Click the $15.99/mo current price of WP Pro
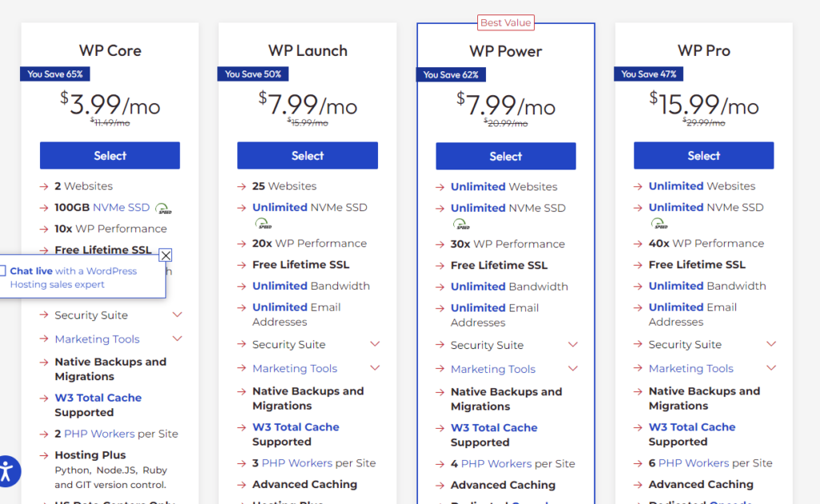This screenshot has height=504, width=820. click(x=704, y=104)
